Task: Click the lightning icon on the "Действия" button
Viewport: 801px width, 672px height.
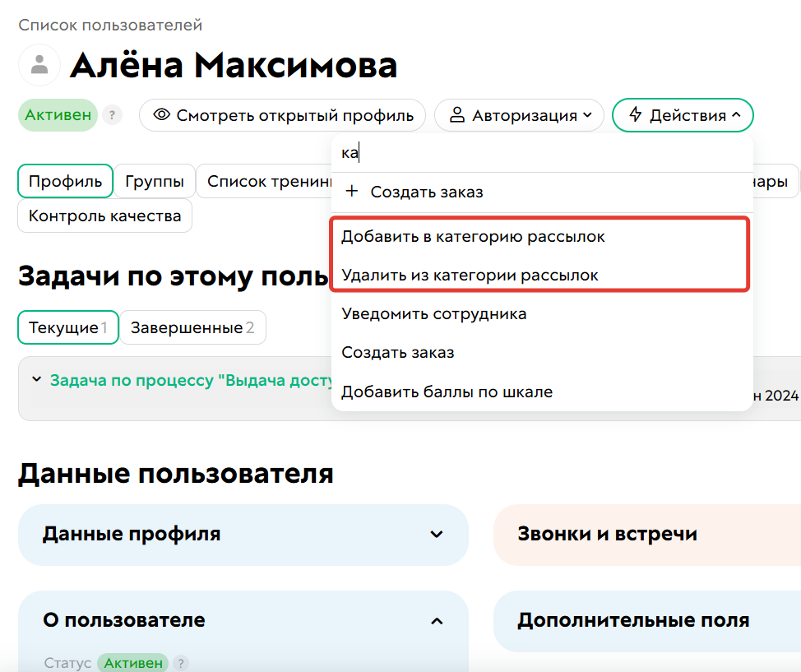Action: (x=635, y=115)
